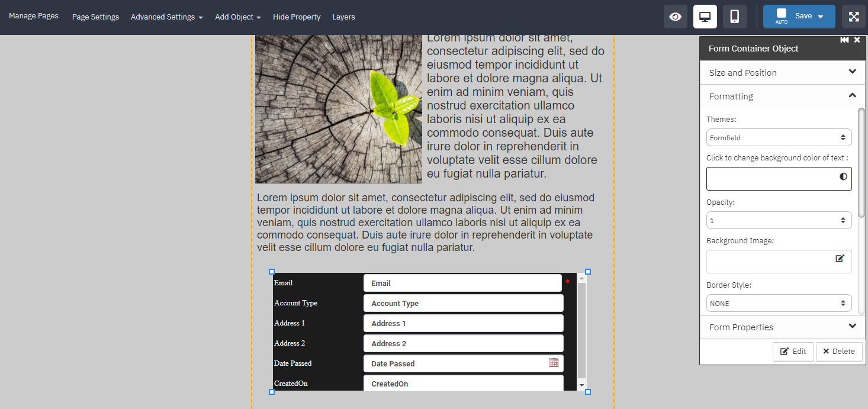The image size is (868, 409).
Task: Click the Date Passed input field
Action: 463,363
